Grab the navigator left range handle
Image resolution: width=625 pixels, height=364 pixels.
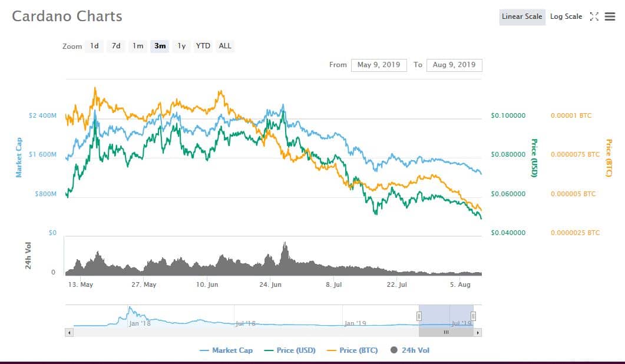tap(419, 316)
